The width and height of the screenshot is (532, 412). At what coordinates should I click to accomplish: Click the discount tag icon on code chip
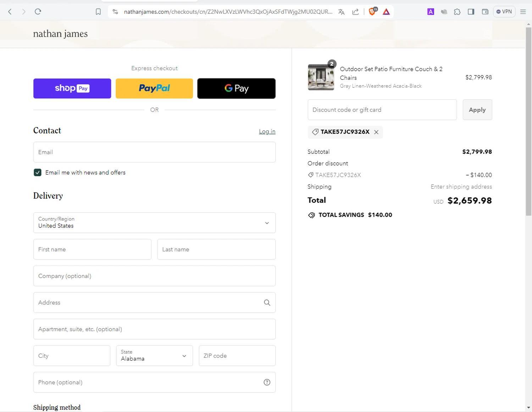[x=315, y=132]
